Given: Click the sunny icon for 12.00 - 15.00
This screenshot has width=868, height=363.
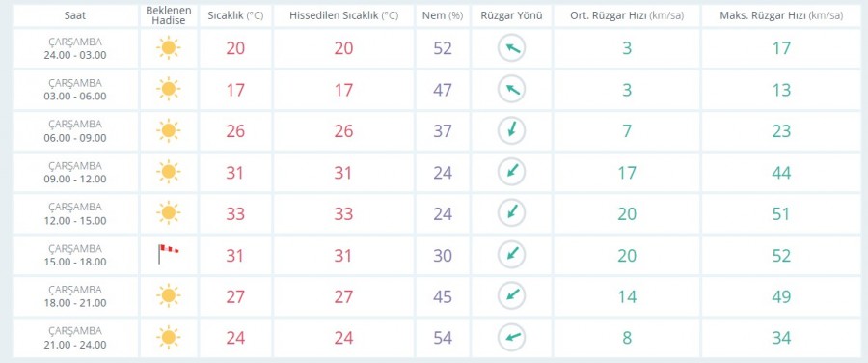Looking at the screenshot, I should coord(168,213).
